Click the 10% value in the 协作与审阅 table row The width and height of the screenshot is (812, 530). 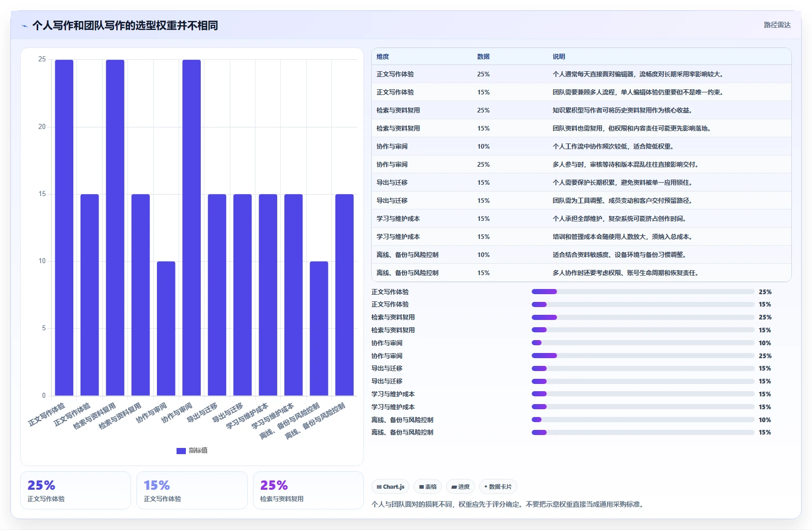(483, 147)
